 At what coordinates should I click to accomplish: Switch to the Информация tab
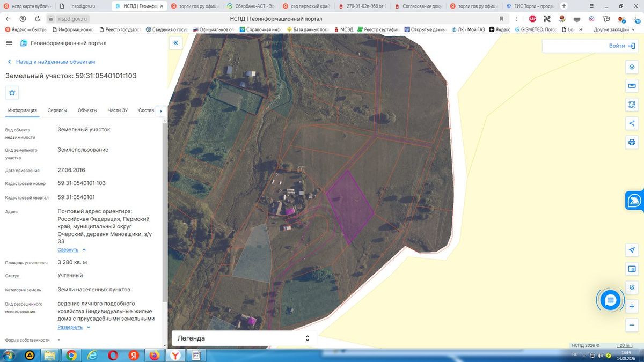[x=22, y=110]
